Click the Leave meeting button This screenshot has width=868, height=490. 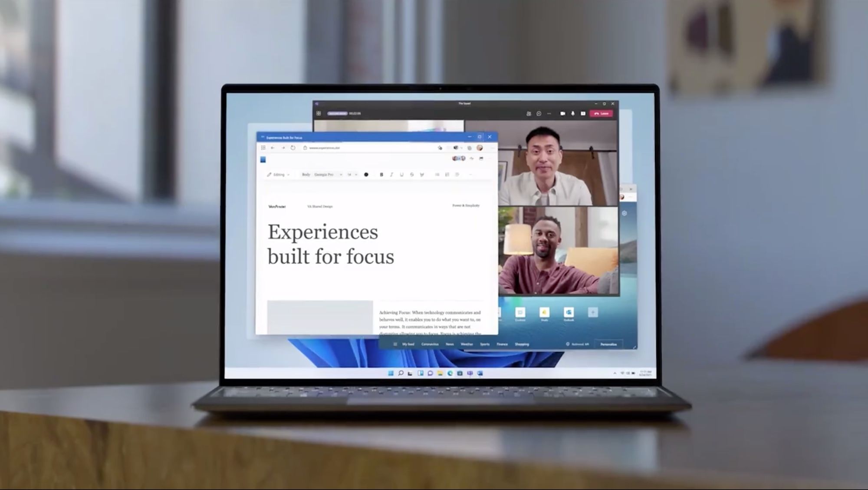coord(601,113)
